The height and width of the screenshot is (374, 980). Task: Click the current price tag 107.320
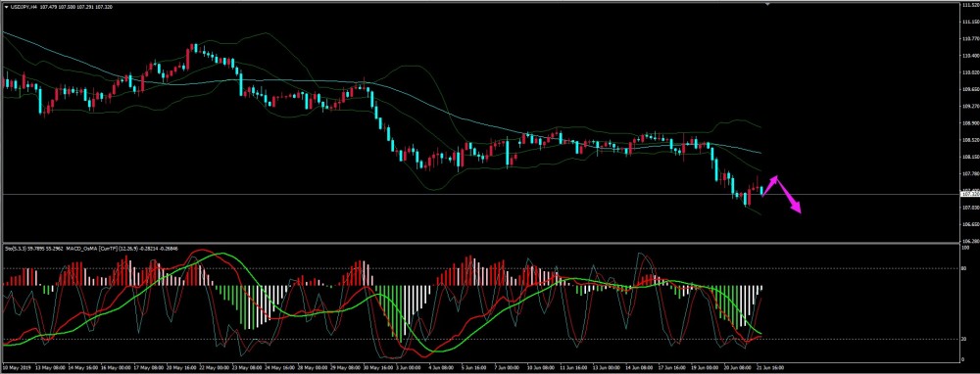click(x=969, y=195)
